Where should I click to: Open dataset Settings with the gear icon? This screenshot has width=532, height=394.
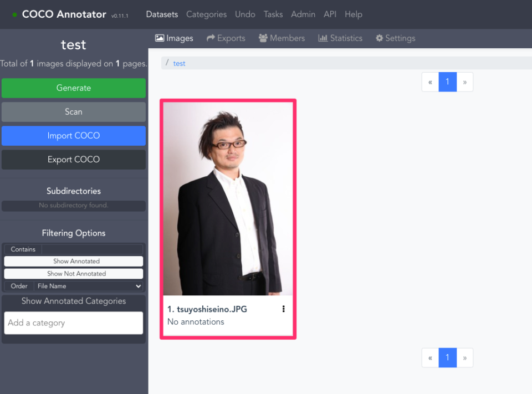[380, 38]
